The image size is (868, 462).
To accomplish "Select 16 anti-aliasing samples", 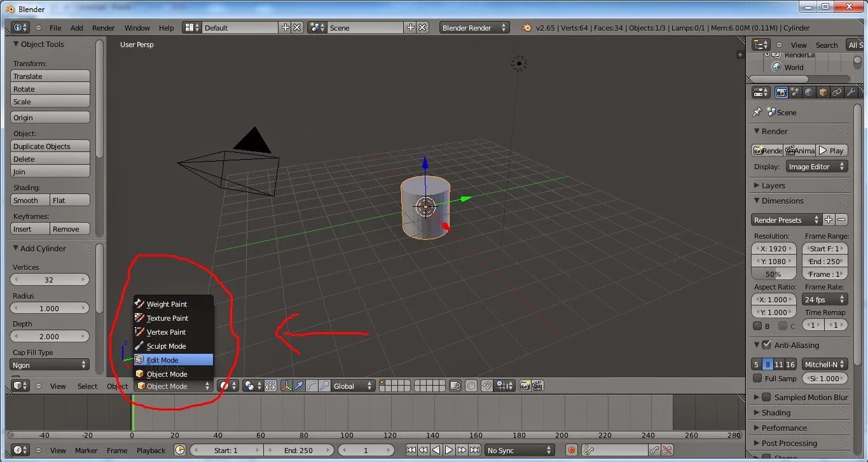I will (790, 365).
